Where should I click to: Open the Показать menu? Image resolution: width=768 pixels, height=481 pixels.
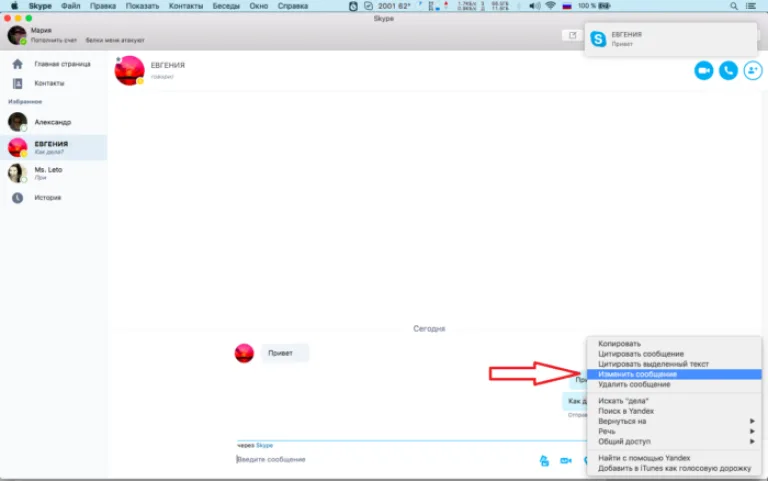(x=142, y=6)
